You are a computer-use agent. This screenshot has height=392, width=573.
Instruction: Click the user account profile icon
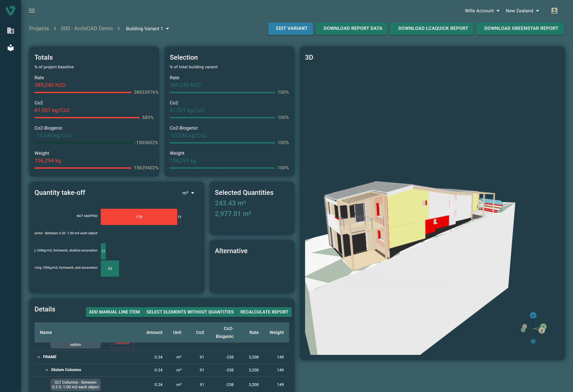click(554, 11)
